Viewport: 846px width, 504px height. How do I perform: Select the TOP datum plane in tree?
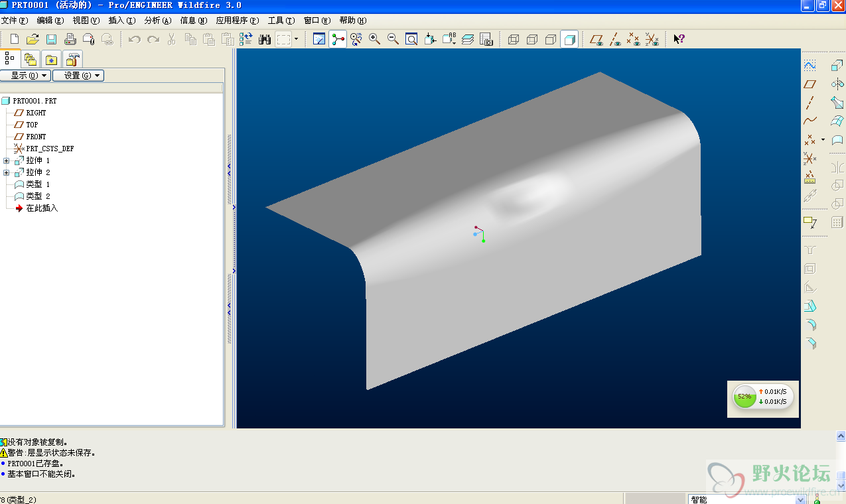click(32, 125)
